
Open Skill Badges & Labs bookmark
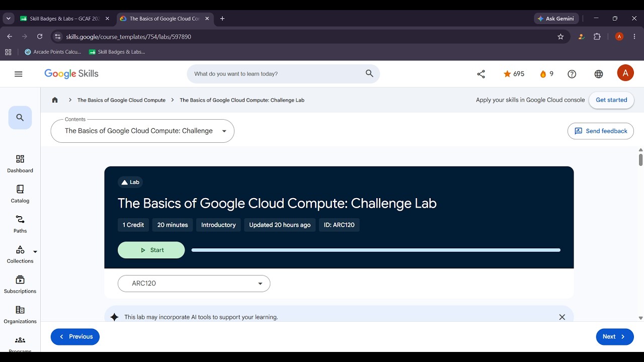[117, 52]
